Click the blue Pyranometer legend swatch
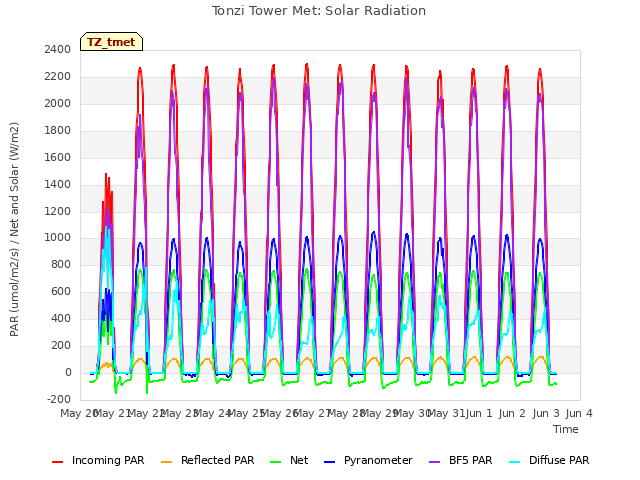The width and height of the screenshot is (640, 480). click(329, 462)
